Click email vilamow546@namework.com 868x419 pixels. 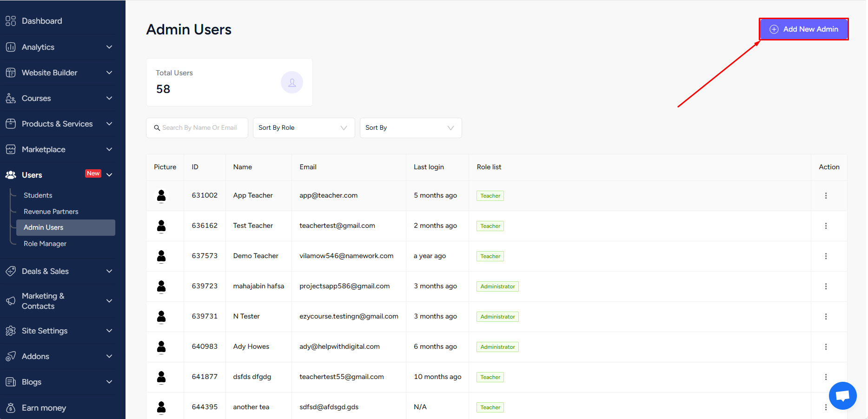tap(346, 256)
